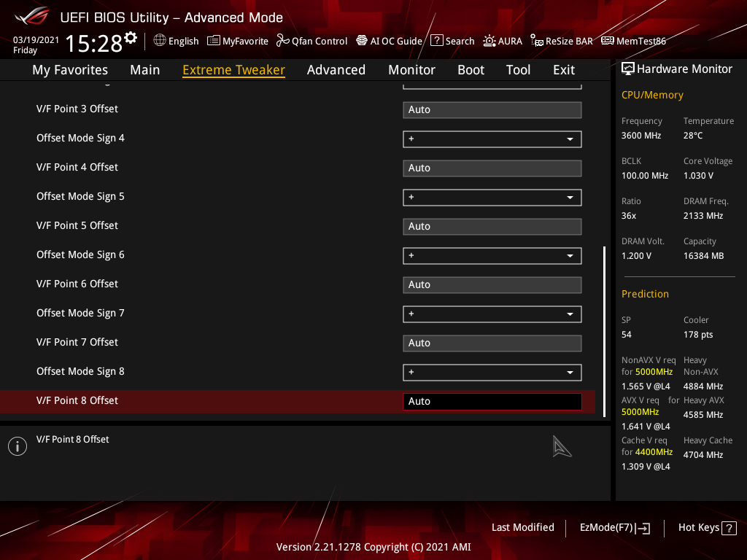
Task: Open the Tool tab
Action: (x=518, y=70)
